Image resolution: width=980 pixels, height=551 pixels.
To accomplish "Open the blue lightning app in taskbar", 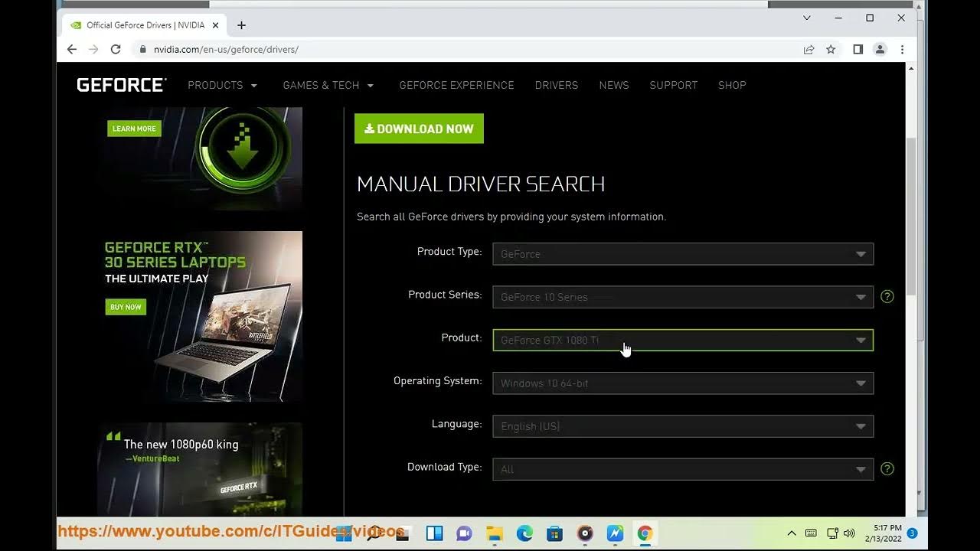I will 615,533.
